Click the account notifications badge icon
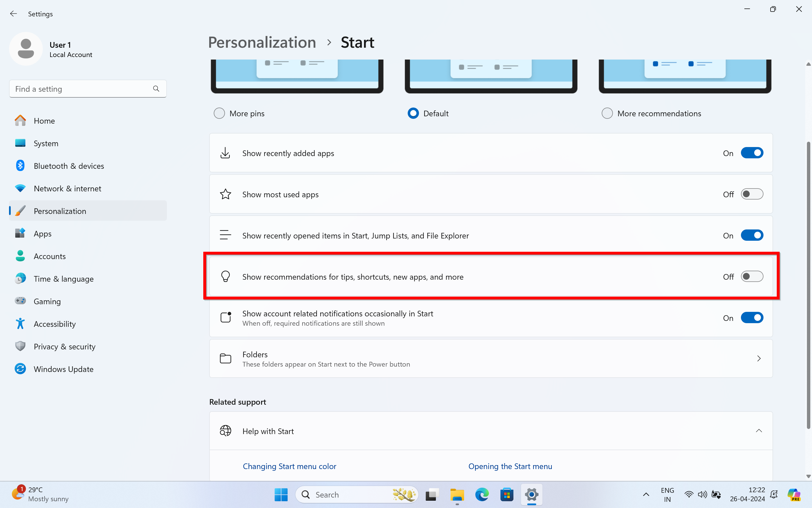This screenshot has width=812, height=508. point(226,317)
